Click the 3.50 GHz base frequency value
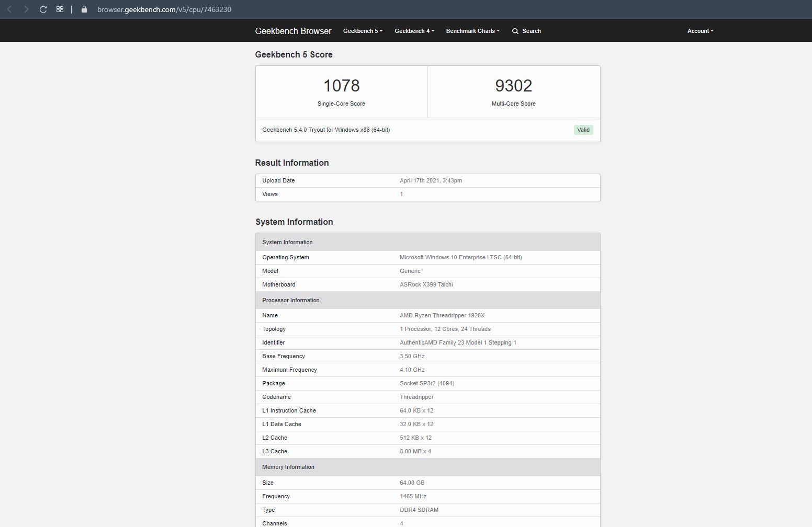This screenshot has width=812, height=527. (x=412, y=356)
